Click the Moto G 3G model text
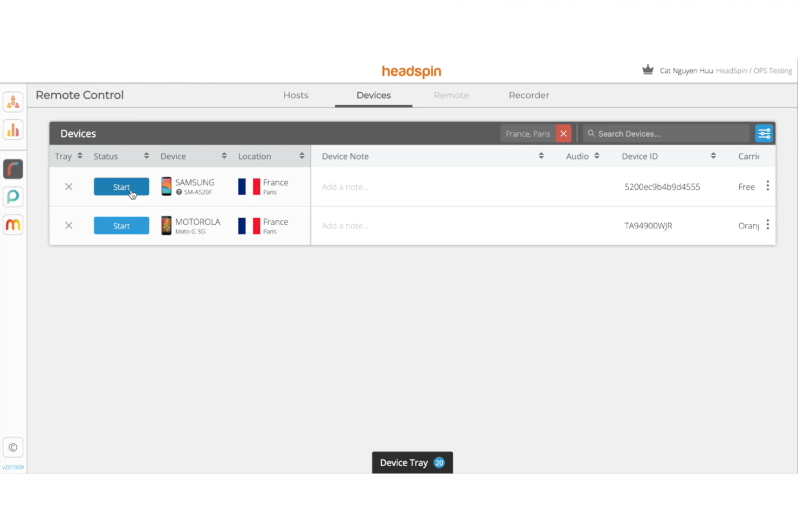Image resolution: width=798 pixels, height=532 pixels. pyautogui.click(x=190, y=232)
